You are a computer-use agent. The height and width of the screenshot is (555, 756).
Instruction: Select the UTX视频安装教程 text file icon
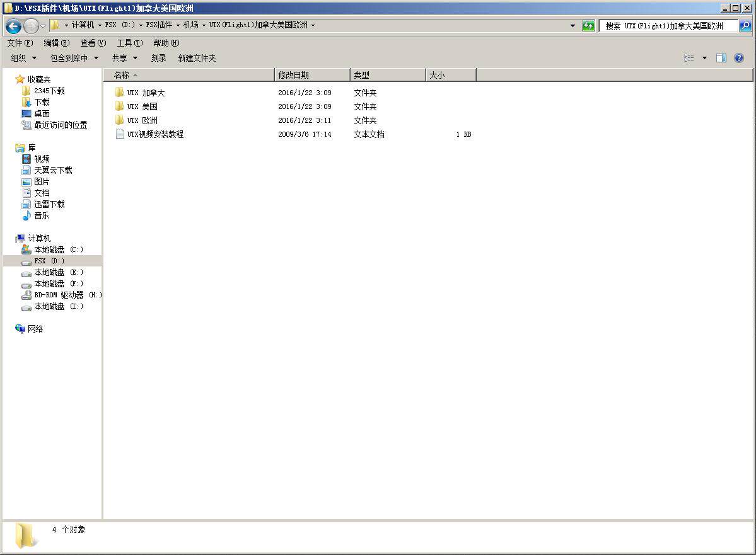[x=120, y=134]
